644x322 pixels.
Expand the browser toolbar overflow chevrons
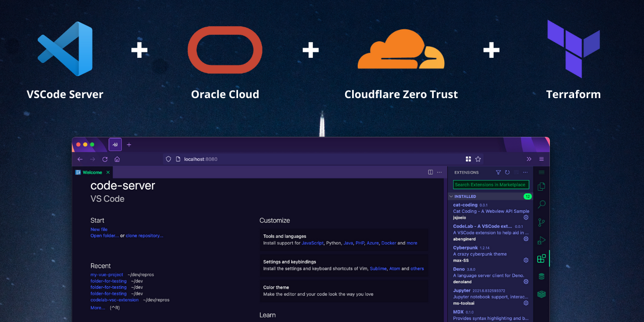[529, 159]
